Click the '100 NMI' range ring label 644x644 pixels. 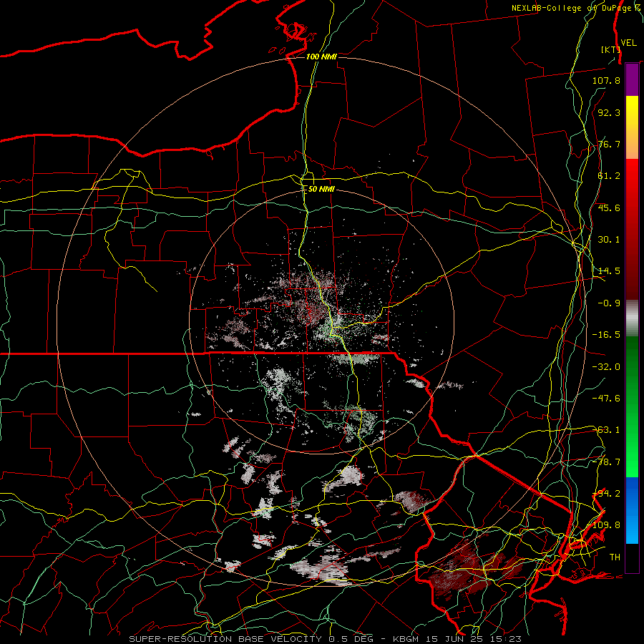(x=321, y=57)
